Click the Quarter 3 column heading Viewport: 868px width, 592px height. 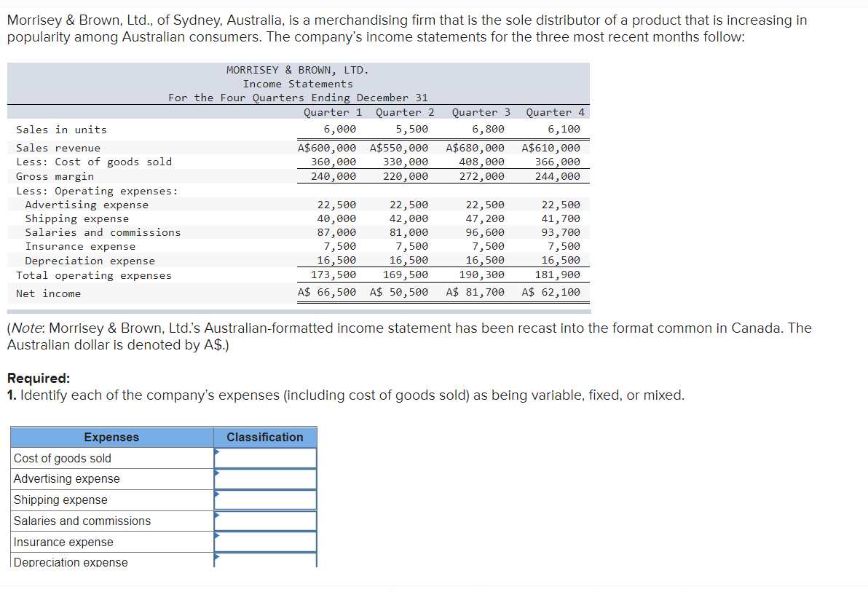tap(481, 112)
